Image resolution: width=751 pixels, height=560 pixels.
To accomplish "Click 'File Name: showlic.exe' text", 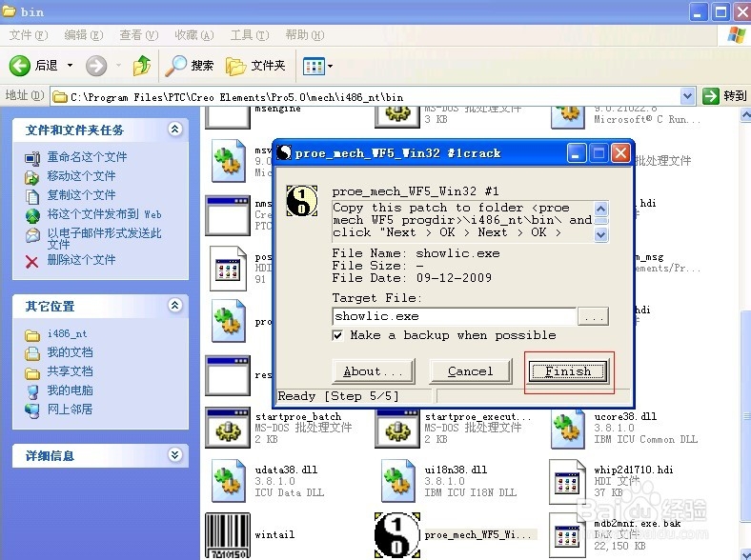I will pyautogui.click(x=416, y=253).
